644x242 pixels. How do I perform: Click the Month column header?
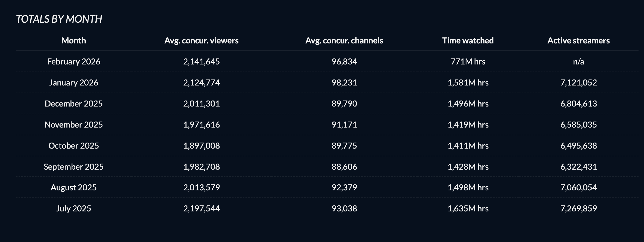73,40
